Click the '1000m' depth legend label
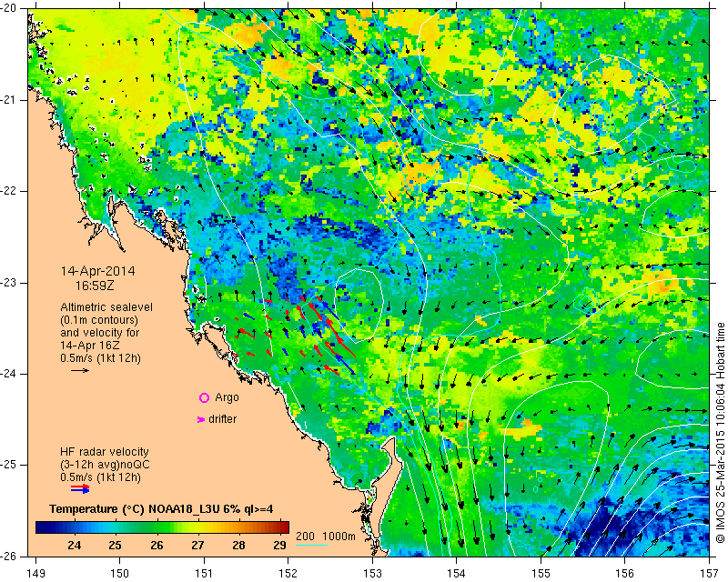This screenshot has height=582, width=728. tap(339, 536)
